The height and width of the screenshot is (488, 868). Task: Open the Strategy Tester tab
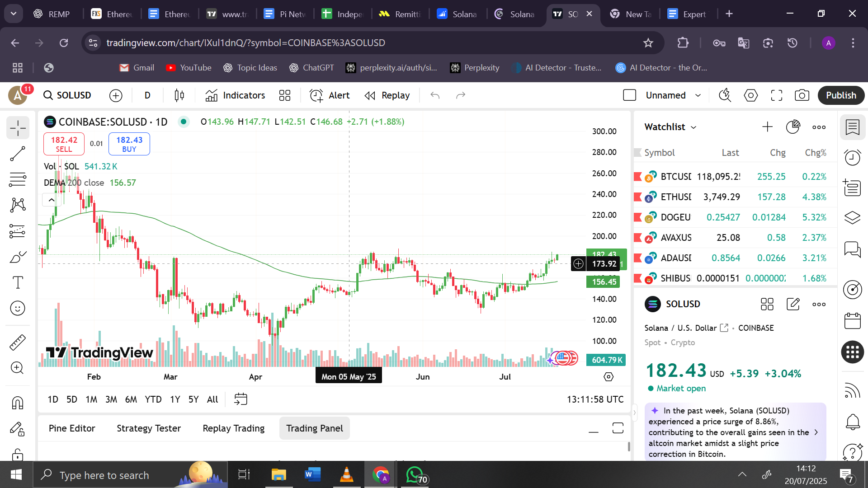tap(149, 428)
